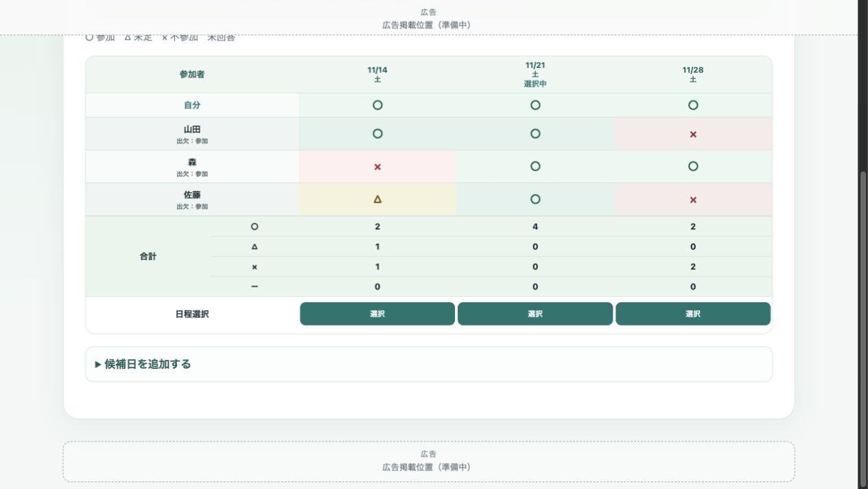Click the 11/28 土 column header
Image resolution: width=868 pixels, height=489 pixels.
[693, 74]
